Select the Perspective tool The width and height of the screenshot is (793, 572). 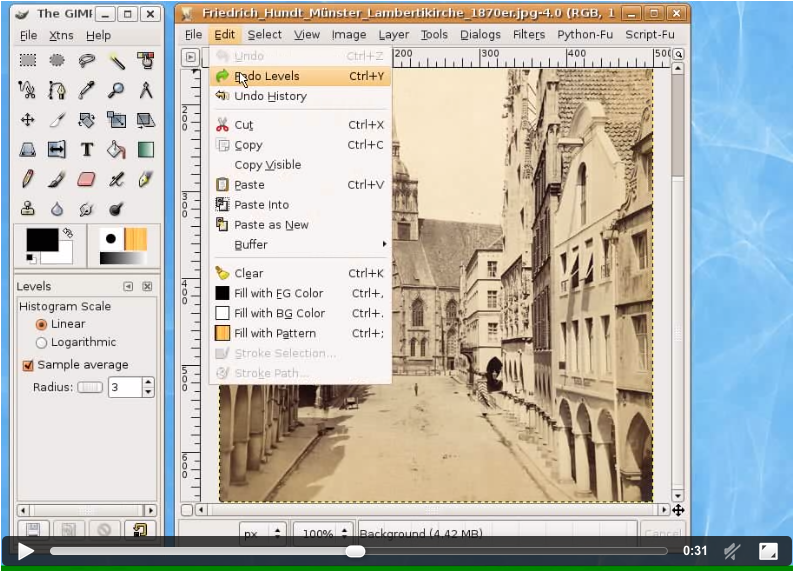(28, 150)
